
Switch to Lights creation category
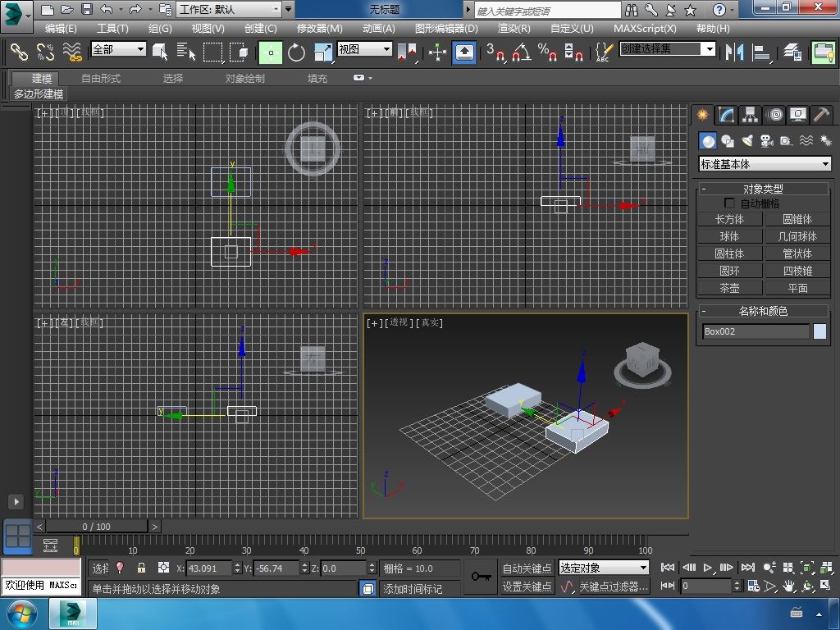747,141
